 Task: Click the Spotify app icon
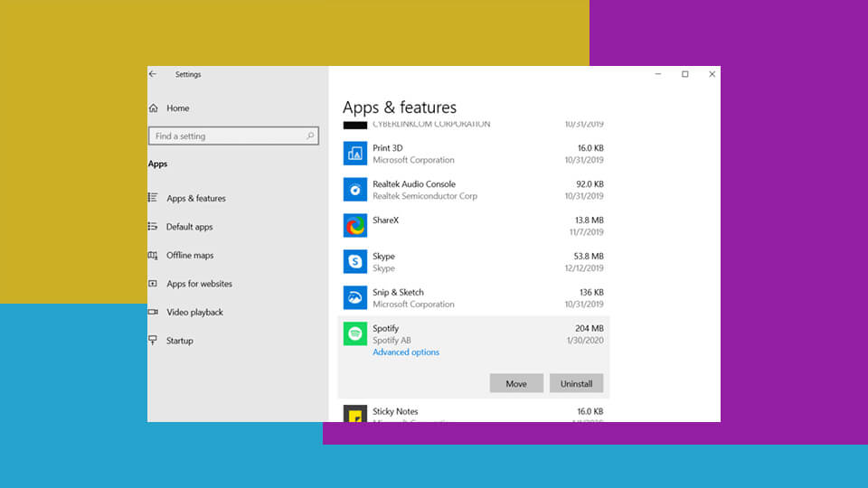(x=354, y=333)
